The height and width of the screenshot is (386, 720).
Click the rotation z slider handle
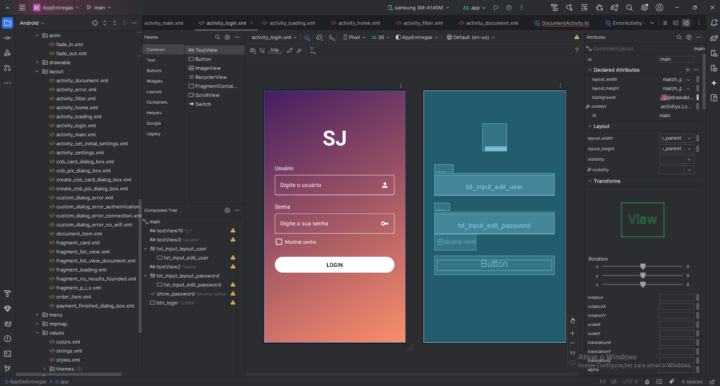(643, 285)
